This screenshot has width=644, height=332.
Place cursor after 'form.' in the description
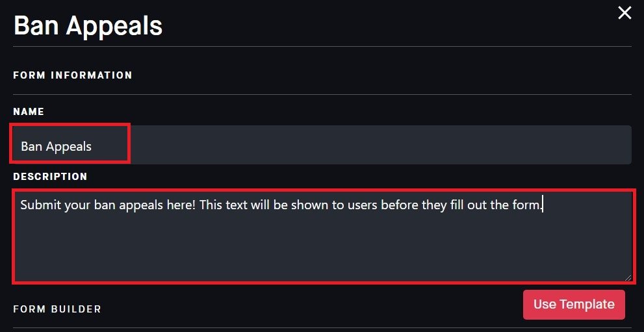click(x=542, y=205)
